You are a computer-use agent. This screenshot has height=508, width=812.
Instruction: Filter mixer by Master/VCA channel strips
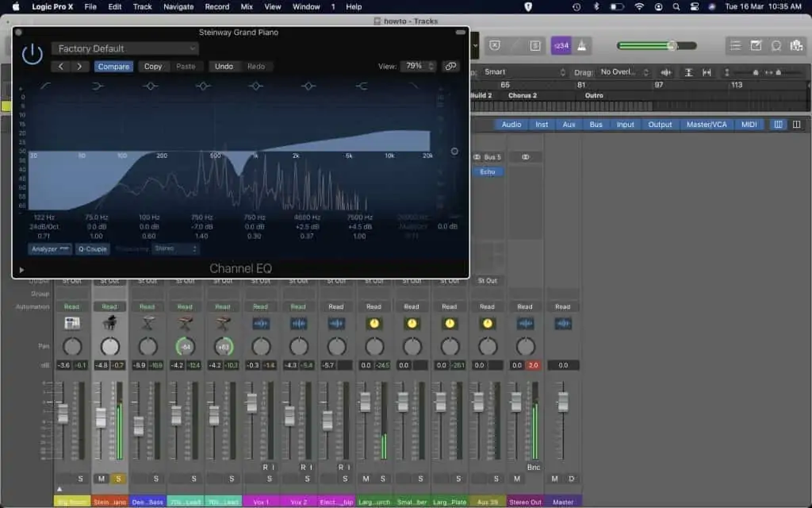pos(707,125)
